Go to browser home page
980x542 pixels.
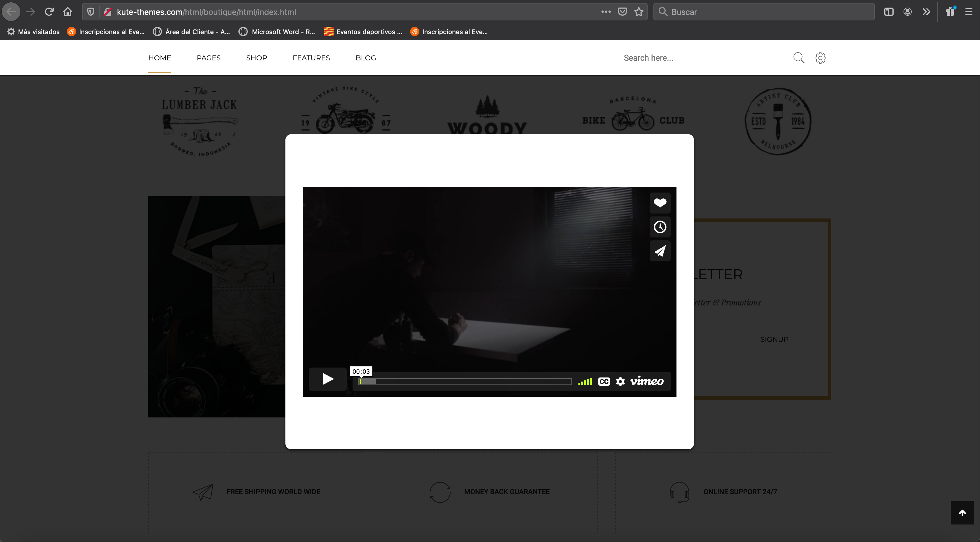pyautogui.click(x=68, y=12)
